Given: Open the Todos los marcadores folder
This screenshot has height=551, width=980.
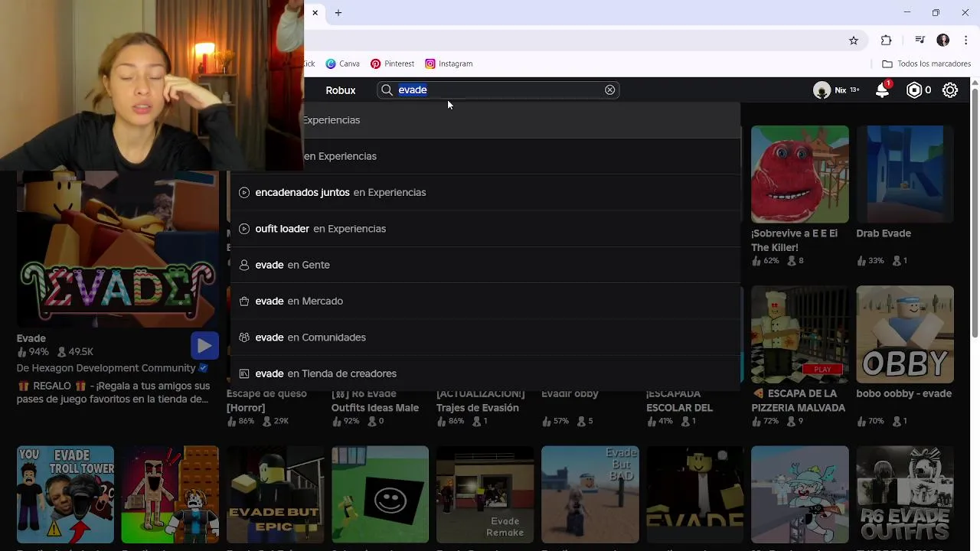Looking at the screenshot, I should 926,64.
